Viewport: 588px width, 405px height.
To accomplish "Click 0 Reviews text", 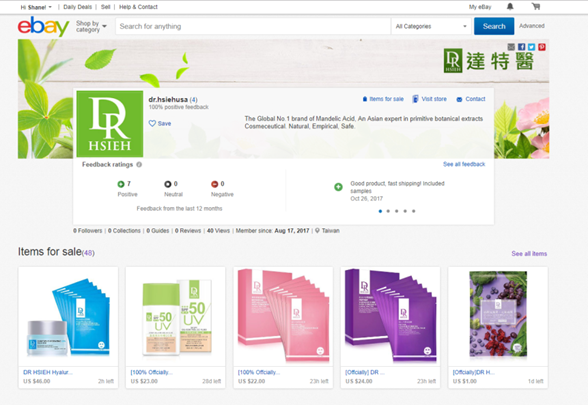I will [188, 231].
